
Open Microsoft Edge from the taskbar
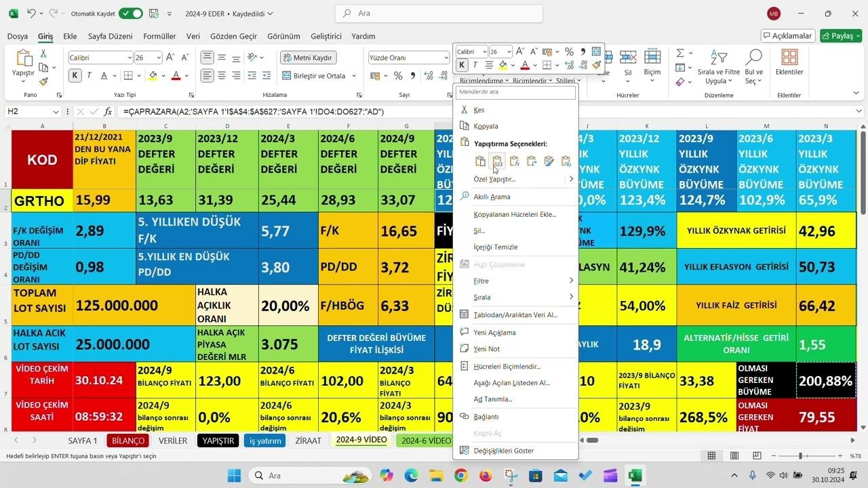coord(411,476)
